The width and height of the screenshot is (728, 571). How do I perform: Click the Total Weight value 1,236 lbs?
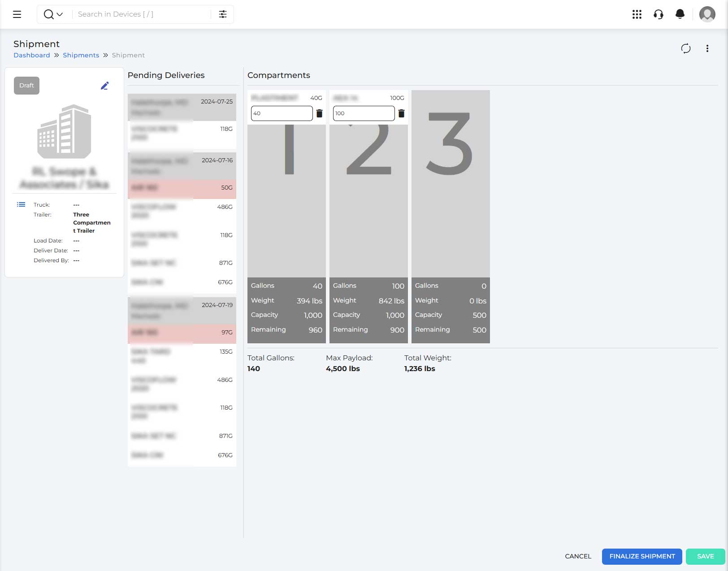click(420, 368)
